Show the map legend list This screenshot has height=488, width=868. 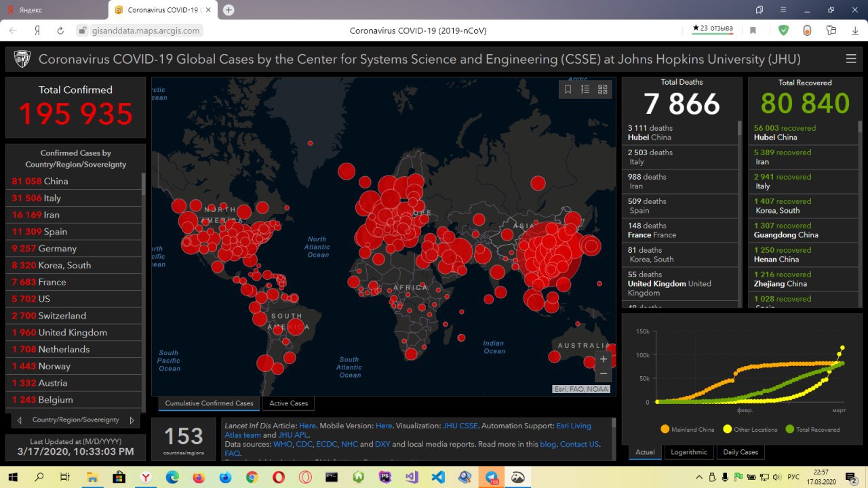click(x=585, y=89)
